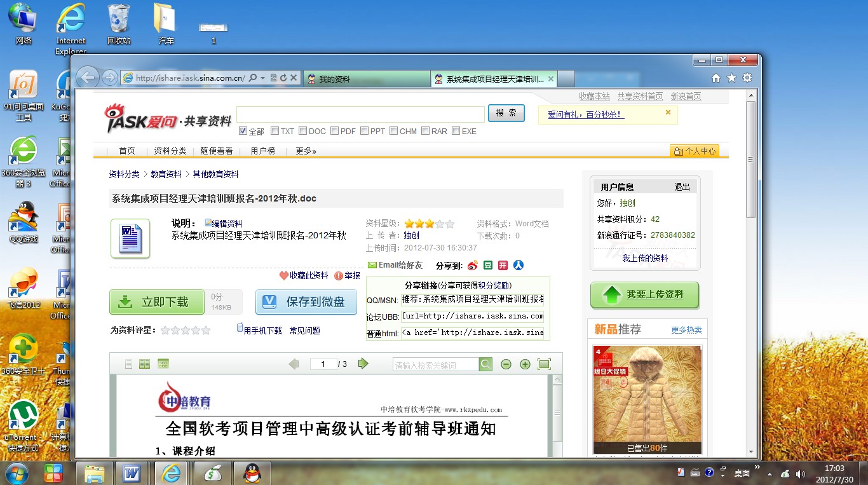
Task: Uncheck the 全部 search filter
Action: 243,130
